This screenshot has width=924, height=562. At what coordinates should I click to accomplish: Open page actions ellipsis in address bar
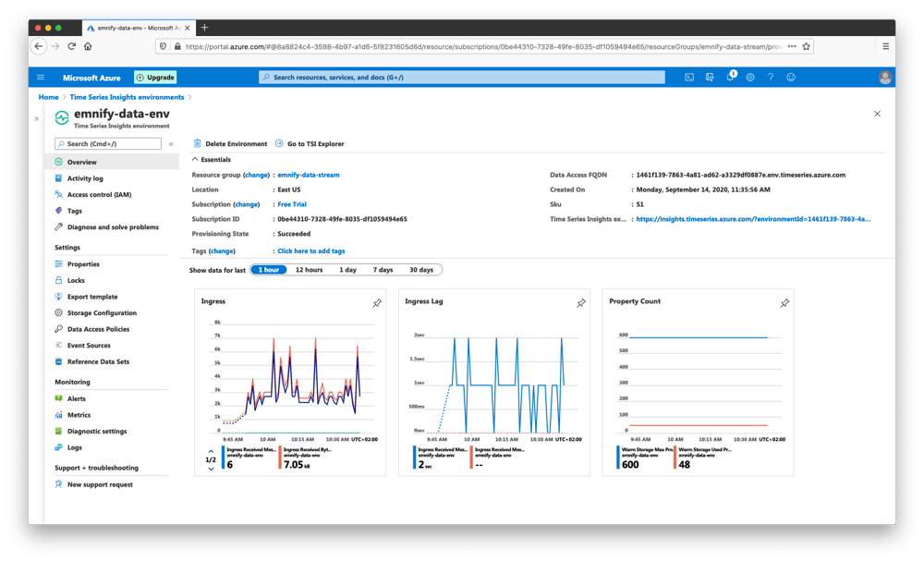[792, 46]
